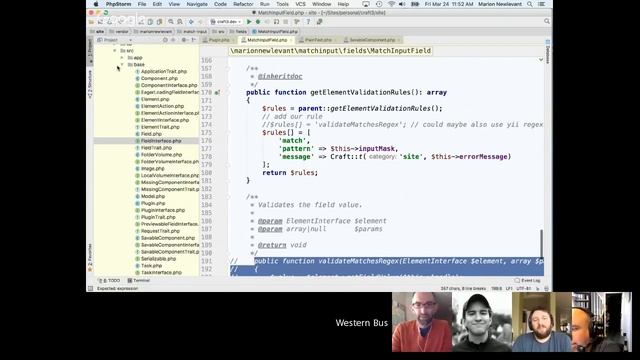
Task: Click the volume icon in the menu bar
Action: [402, 4]
